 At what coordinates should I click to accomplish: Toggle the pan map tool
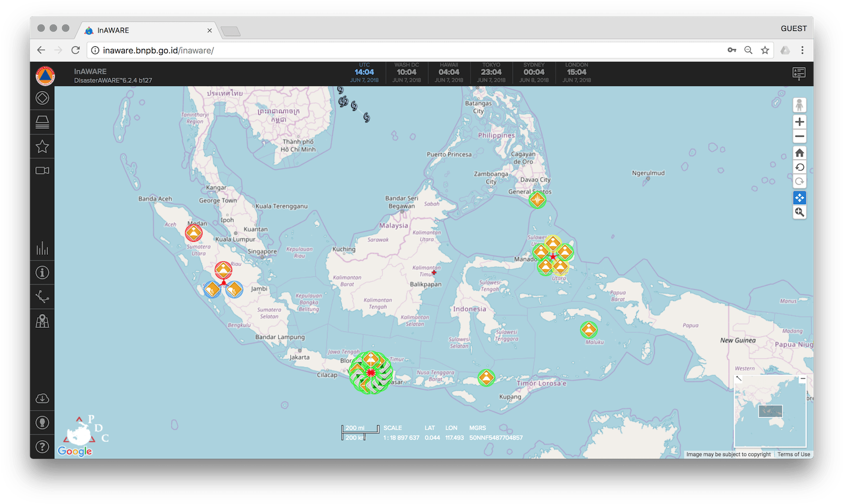tap(799, 198)
